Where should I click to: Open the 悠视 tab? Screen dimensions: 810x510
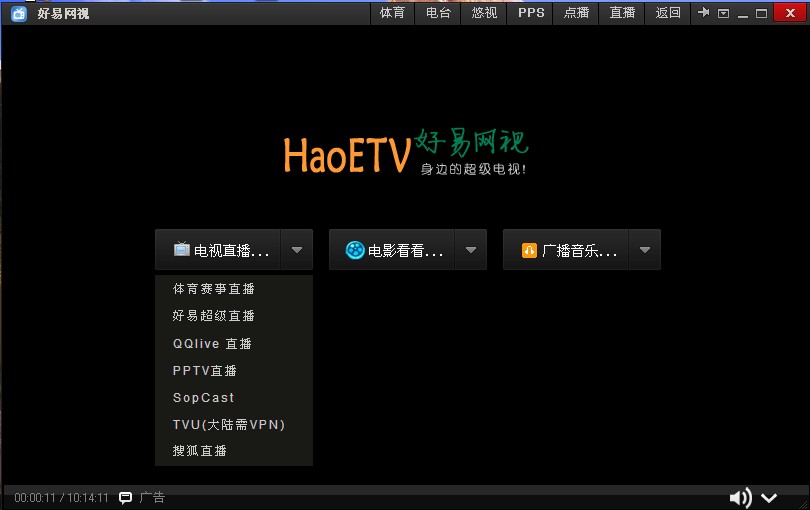(x=484, y=13)
